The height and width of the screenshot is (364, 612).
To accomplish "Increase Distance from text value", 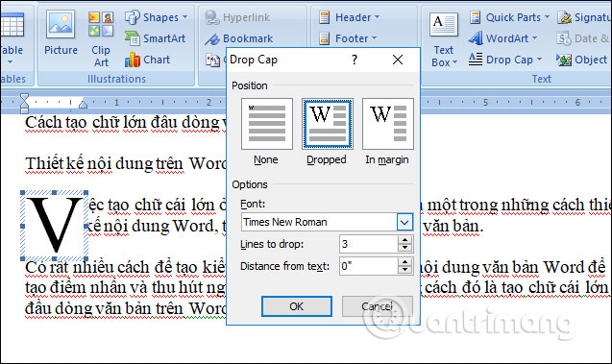I will [404, 262].
